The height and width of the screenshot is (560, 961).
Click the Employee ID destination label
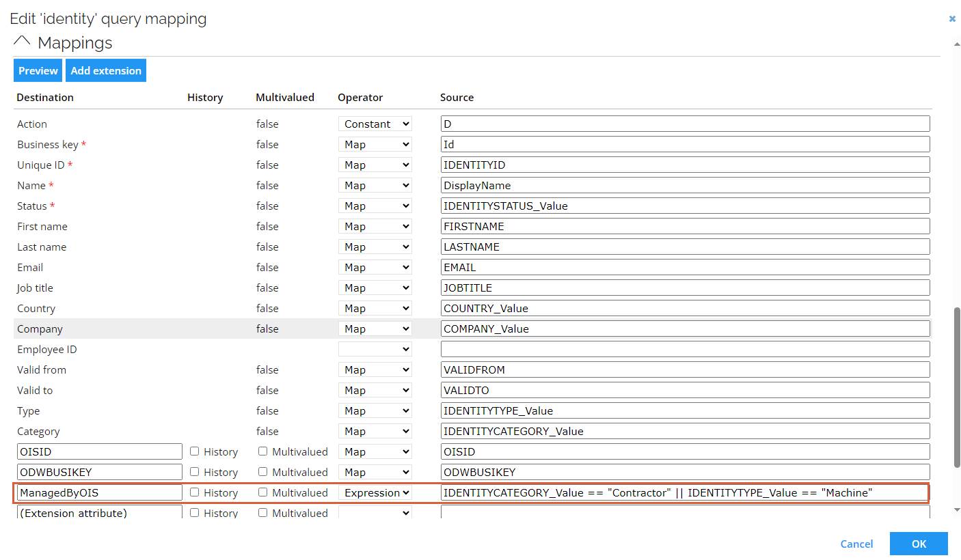point(47,349)
